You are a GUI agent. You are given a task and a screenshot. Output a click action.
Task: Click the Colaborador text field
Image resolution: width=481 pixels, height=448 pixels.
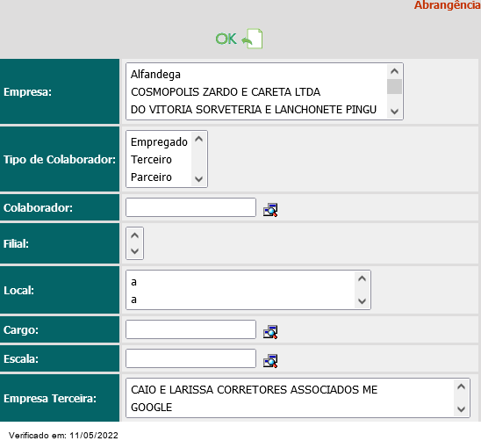190,207
